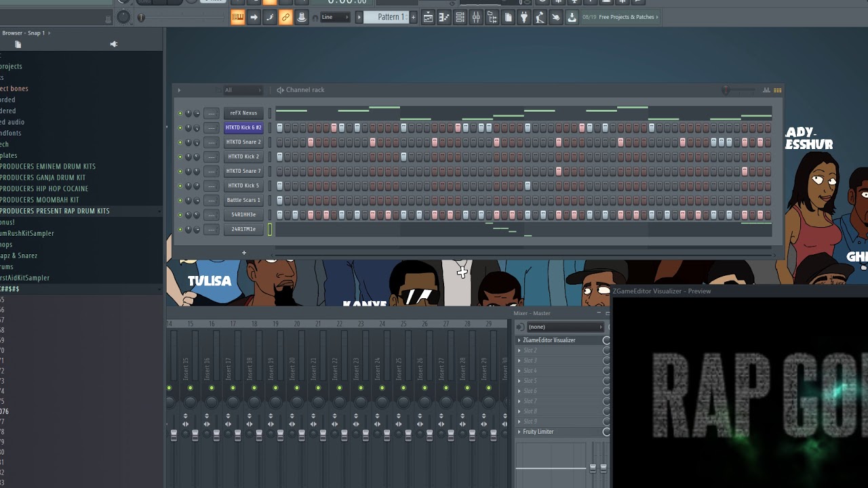Image resolution: width=868 pixels, height=488 pixels.
Task: Open the 24R1TM1e channel button
Action: 243,229
